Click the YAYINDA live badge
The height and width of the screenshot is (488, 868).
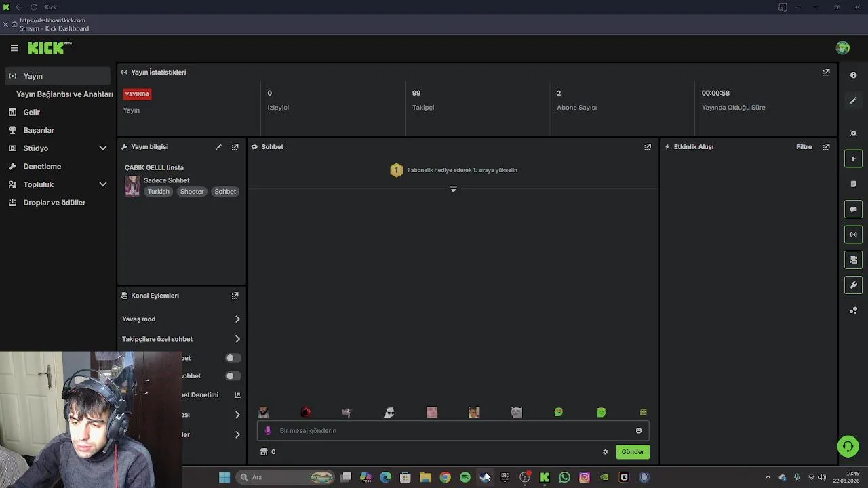coord(137,94)
